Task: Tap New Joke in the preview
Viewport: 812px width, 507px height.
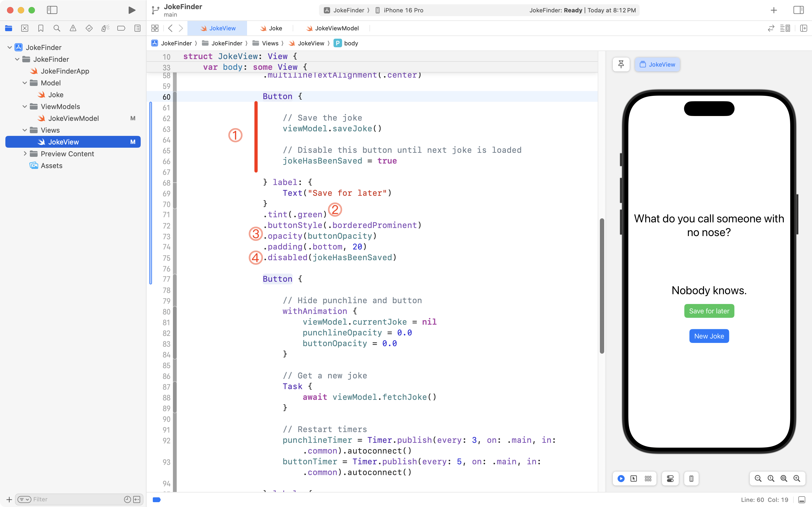Action: (x=709, y=336)
